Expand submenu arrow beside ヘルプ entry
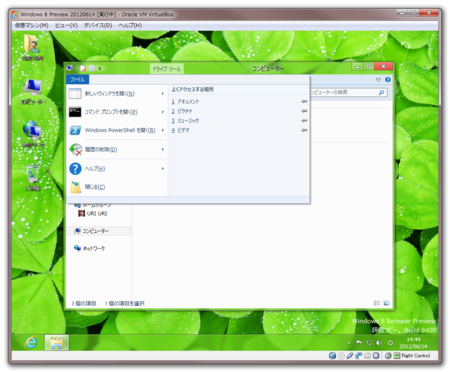Screen dimensions: 450x372 pos(163,169)
